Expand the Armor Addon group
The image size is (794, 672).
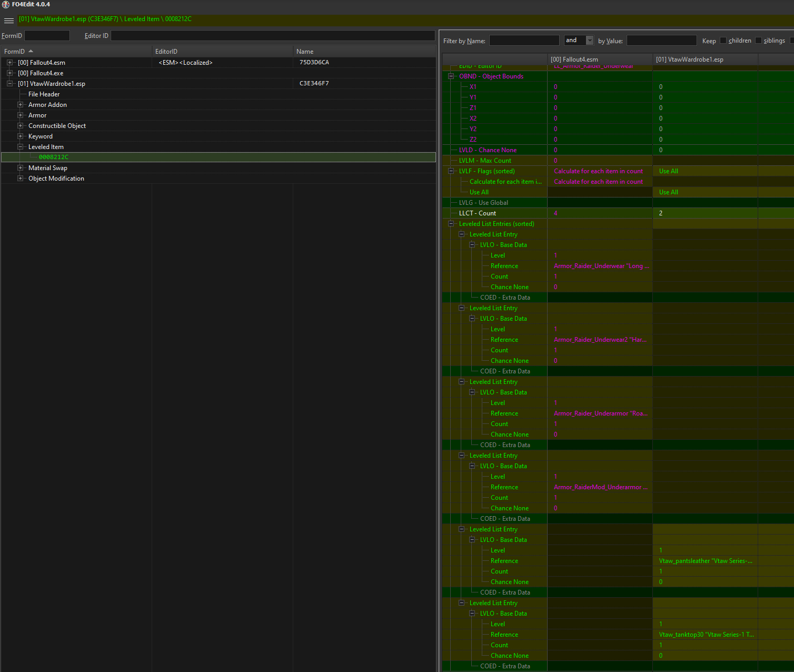tap(21, 105)
